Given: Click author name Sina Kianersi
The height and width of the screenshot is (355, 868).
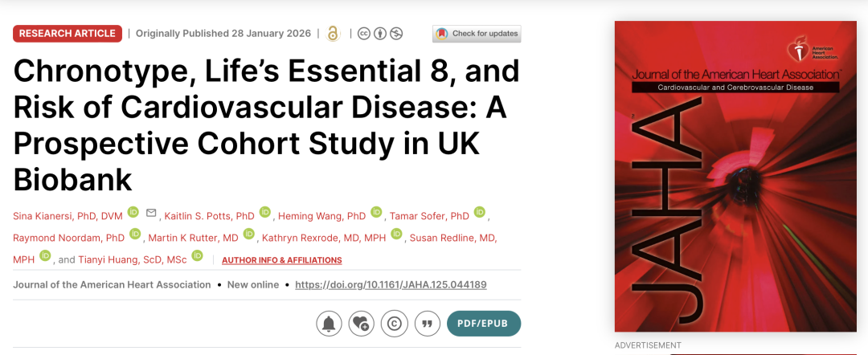Looking at the screenshot, I should (x=68, y=216).
